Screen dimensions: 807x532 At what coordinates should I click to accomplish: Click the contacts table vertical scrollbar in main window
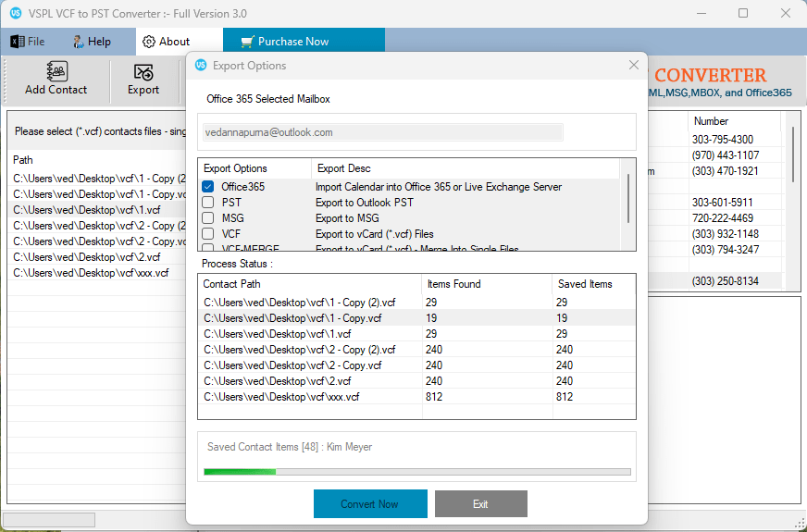point(793,155)
